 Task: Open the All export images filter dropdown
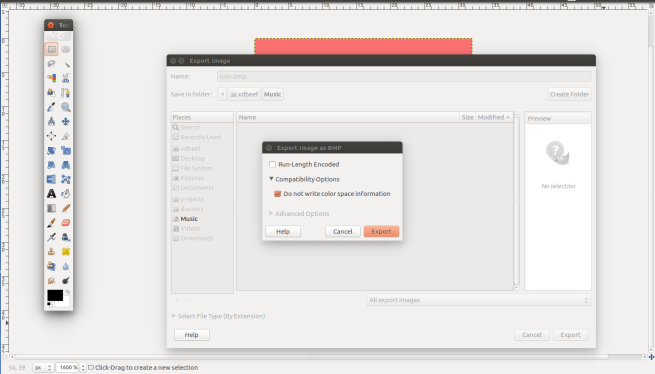pos(479,300)
